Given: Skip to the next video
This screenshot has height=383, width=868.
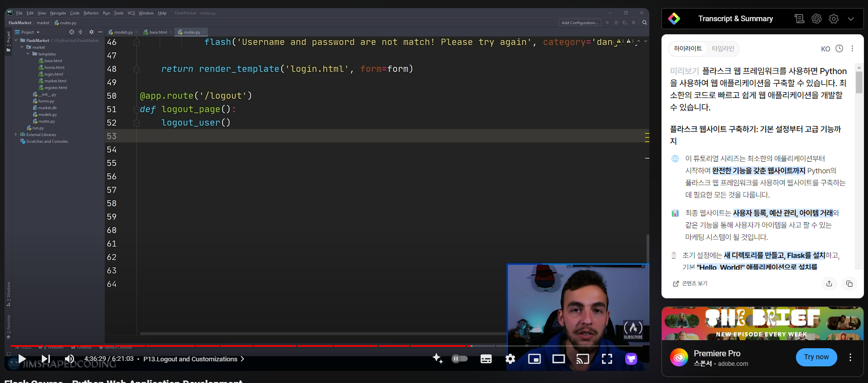Looking at the screenshot, I should pyautogui.click(x=45, y=359).
